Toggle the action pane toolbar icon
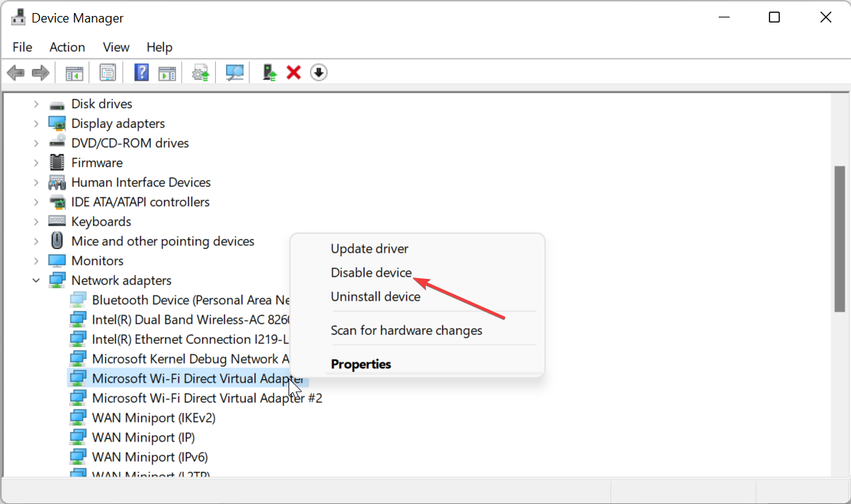851x504 pixels. point(167,73)
